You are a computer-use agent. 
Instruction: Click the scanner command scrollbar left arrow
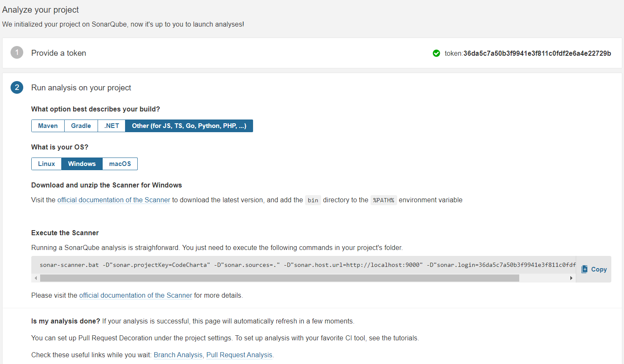[36, 278]
